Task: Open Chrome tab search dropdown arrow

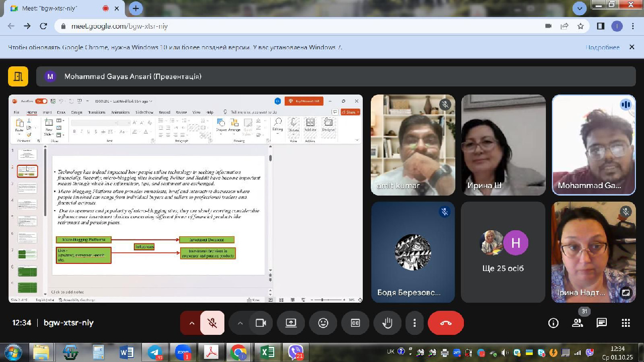Action: (580, 8)
